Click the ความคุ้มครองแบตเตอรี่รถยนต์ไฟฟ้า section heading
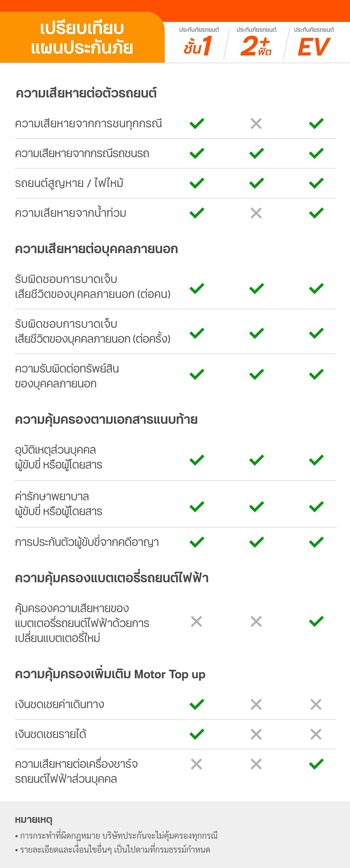 pyautogui.click(x=112, y=578)
